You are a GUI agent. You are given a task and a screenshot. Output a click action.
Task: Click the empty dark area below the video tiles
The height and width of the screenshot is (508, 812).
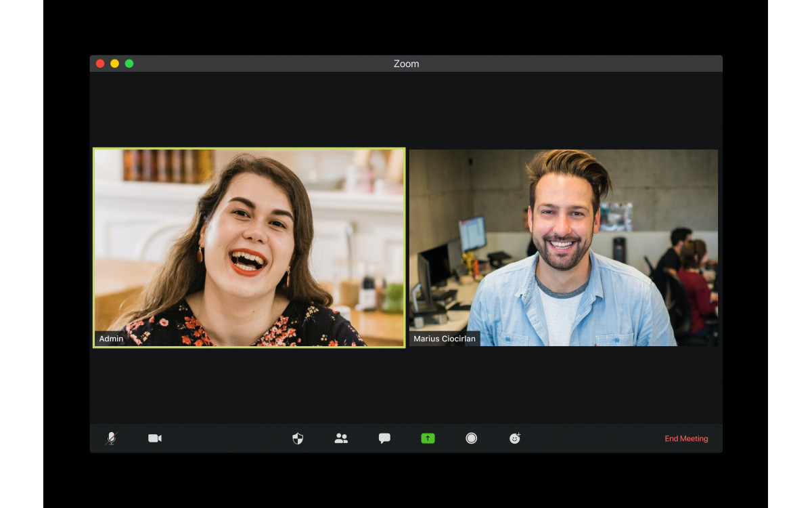pyautogui.click(x=406, y=385)
